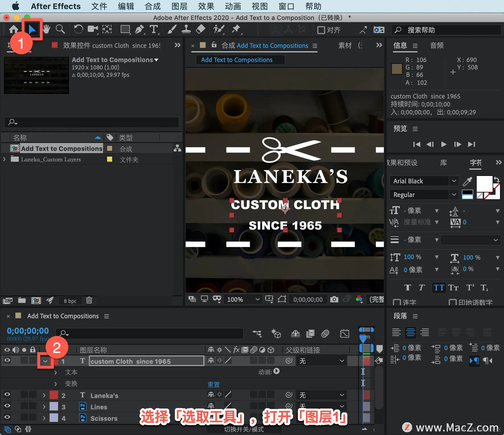Enable the snapping 对齐 checkbox
The width and height of the screenshot is (504, 435).
coord(321,30)
